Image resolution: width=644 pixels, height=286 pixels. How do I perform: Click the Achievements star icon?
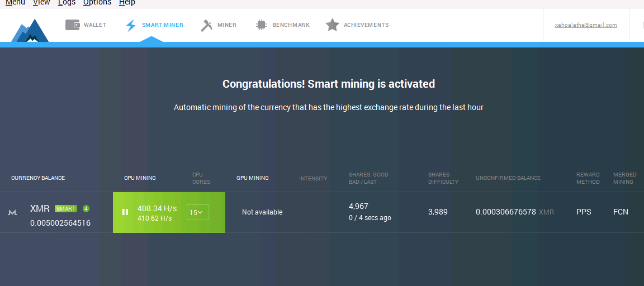point(332,25)
